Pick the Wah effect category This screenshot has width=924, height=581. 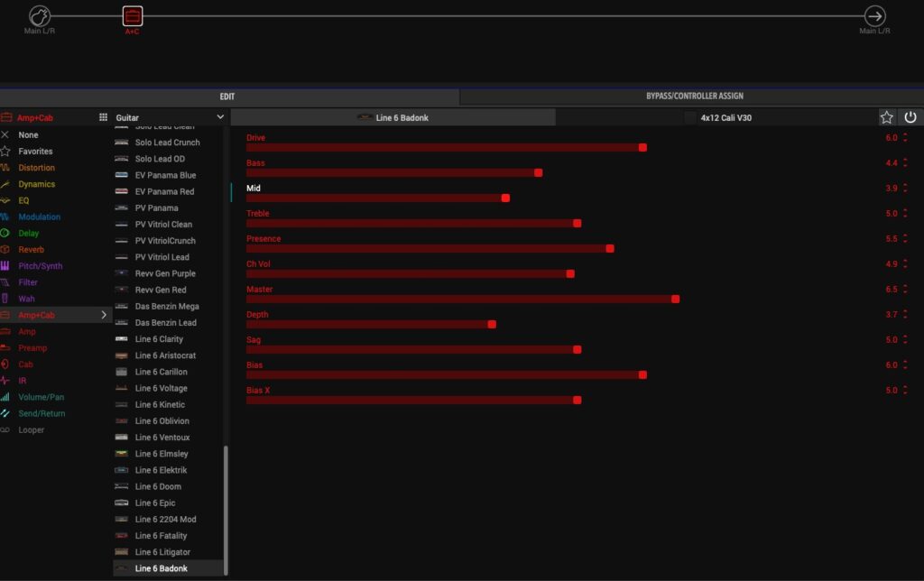[26, 299]
